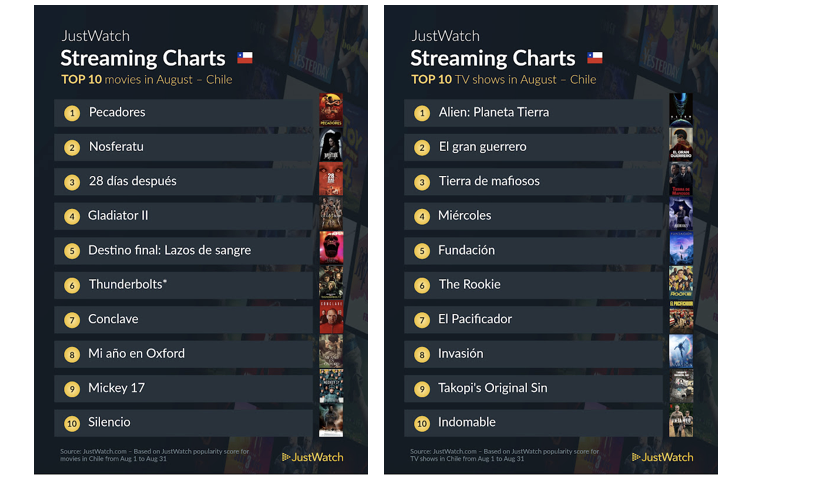821x489 pixels.
Task: Click the Pecadores movie poster thumbnail
Action: coord(331,109)
